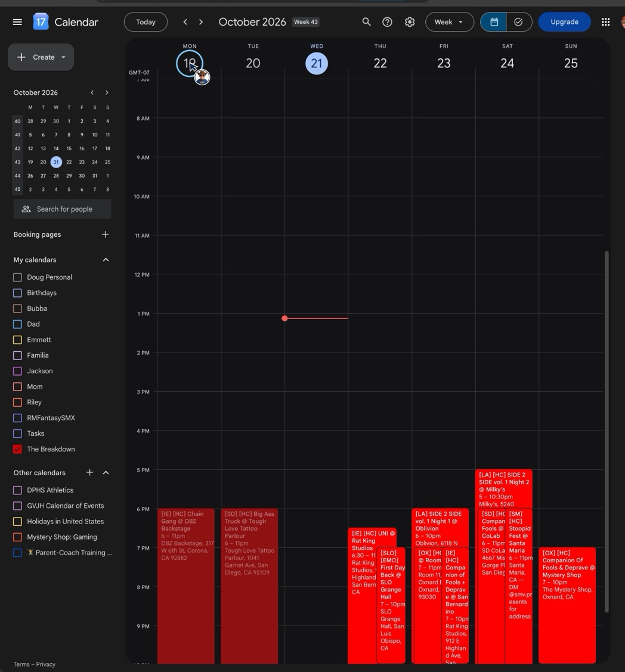Toggle RMFantasySMX calendar checkbox

[x=17, y=418]
